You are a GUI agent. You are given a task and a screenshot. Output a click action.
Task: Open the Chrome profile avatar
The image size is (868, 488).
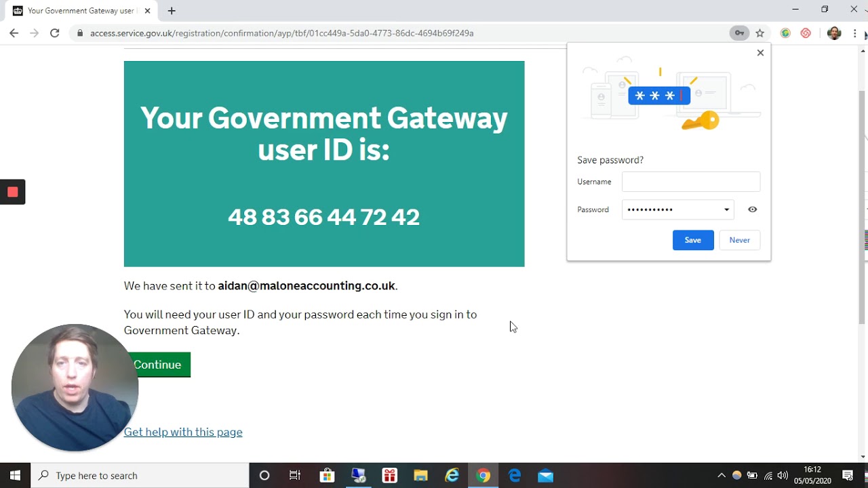(834, 33)
